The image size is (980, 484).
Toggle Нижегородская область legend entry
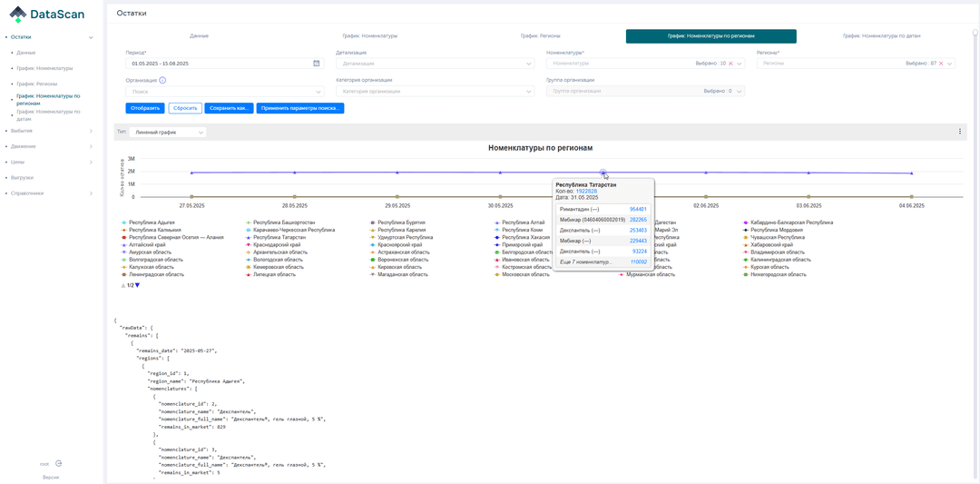[x=775, y=274]
